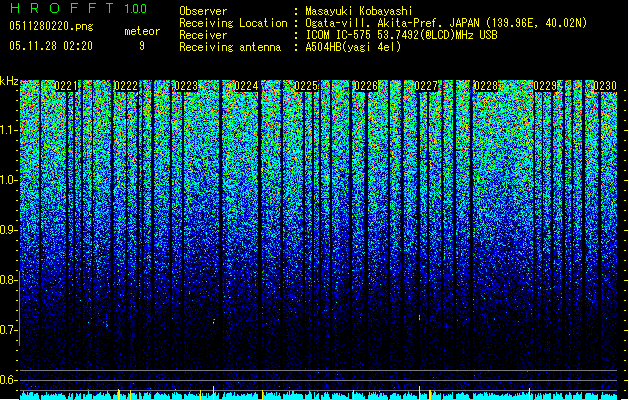The image size is (629, 400).
Task: Click the 0230 time marker
Action: tap(605, 86)
